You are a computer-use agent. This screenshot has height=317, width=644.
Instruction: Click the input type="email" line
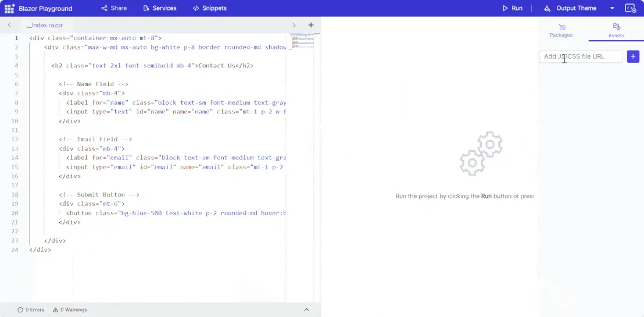coord(174,167)
